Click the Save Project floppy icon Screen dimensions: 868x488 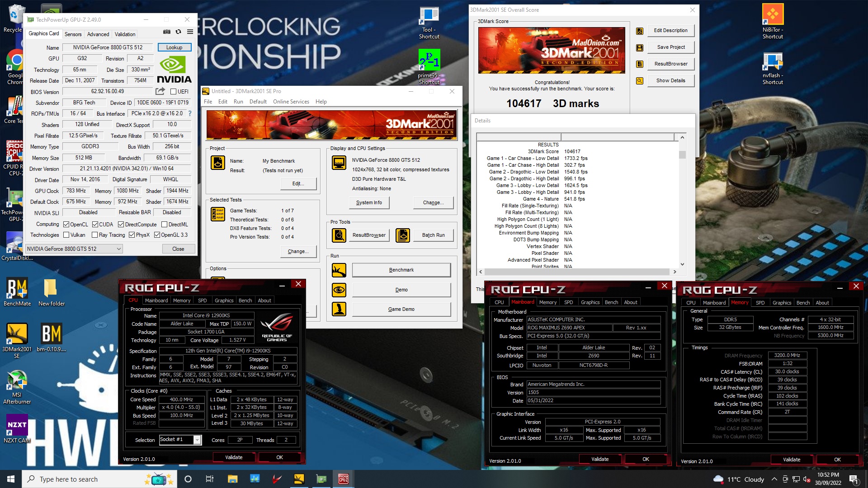640,47
